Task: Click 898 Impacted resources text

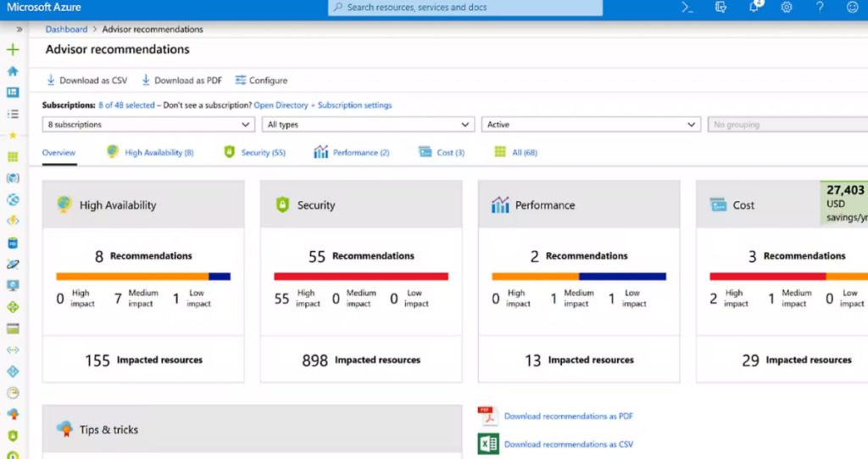Action: pos(361,361)
